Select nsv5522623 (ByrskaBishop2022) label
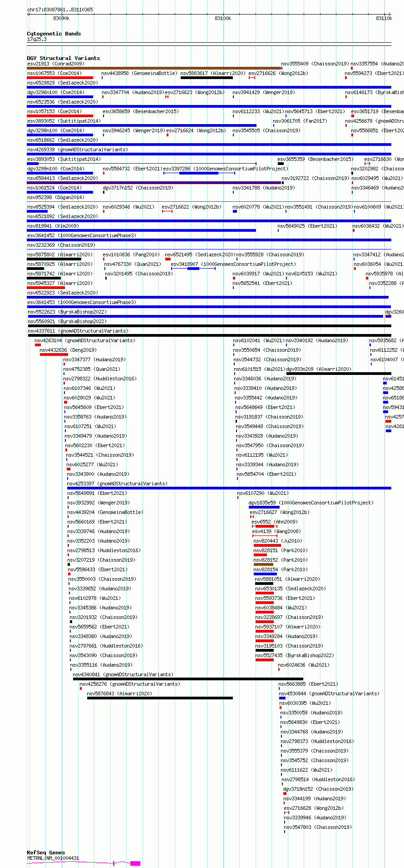Screen dimensions: 404x868 click(67, 312)
